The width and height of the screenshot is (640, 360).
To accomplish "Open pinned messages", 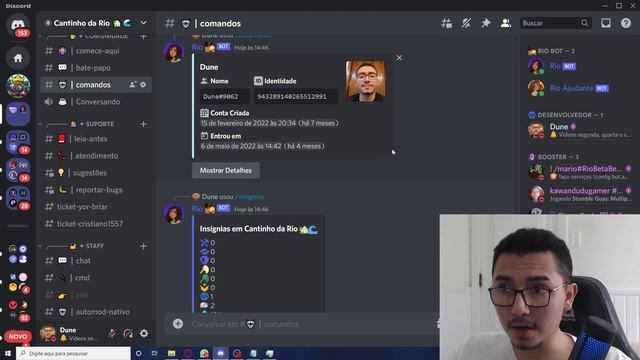I will (x=486, y=23).
